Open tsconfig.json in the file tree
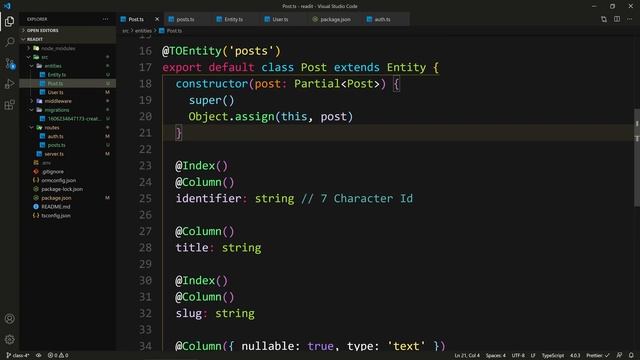The width and height of the screenshot is (640, 360). pyautogui.click(x=56, y=216)
